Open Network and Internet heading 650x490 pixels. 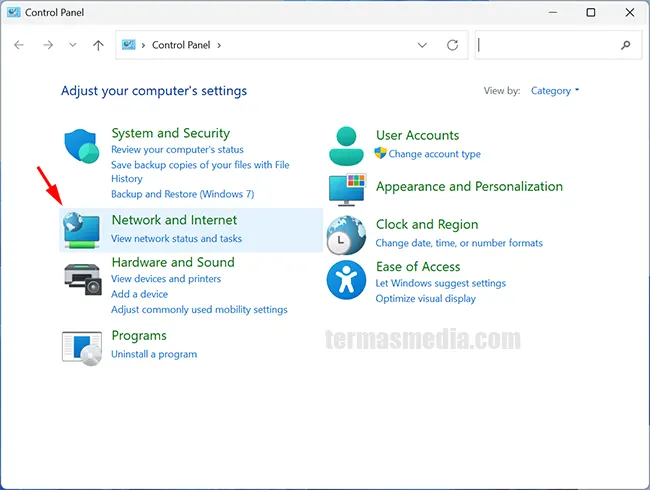pos(175,220)
